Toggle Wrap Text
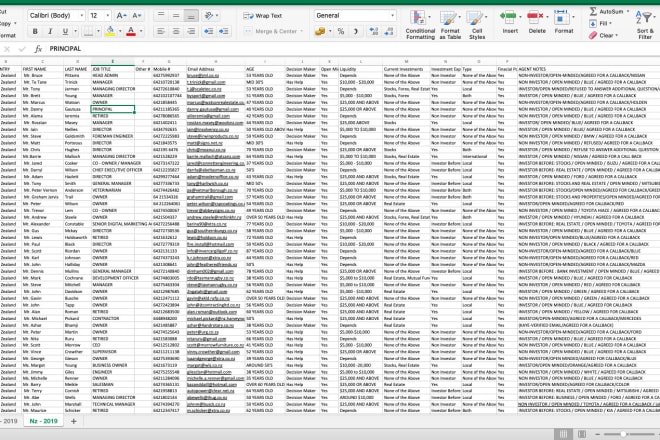The height and width of the screenshot is (440, 660). pyautogui.click(x=263, y=16)
